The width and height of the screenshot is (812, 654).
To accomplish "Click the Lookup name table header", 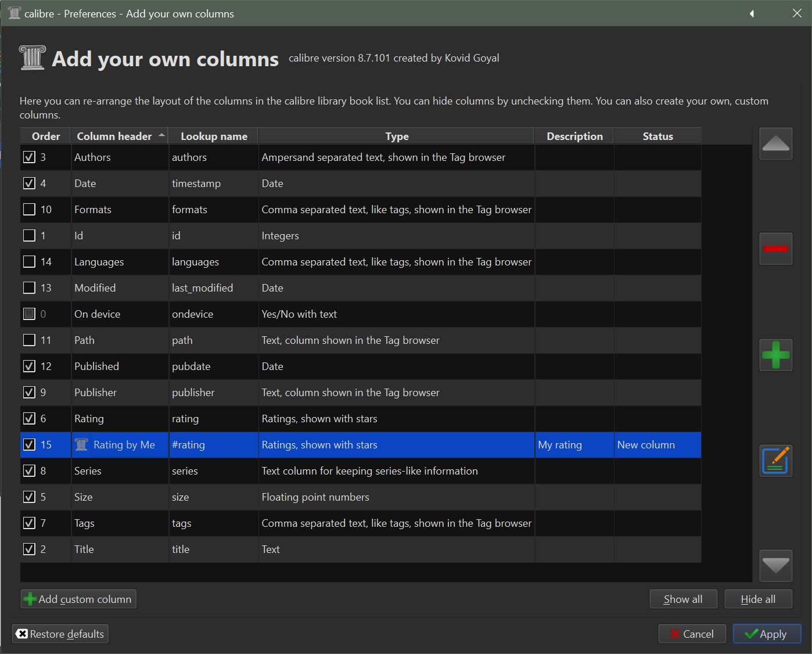I will 214,136.
